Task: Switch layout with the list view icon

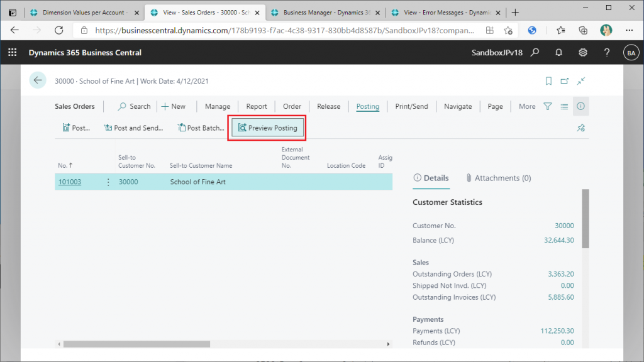Action: (564, 106)
